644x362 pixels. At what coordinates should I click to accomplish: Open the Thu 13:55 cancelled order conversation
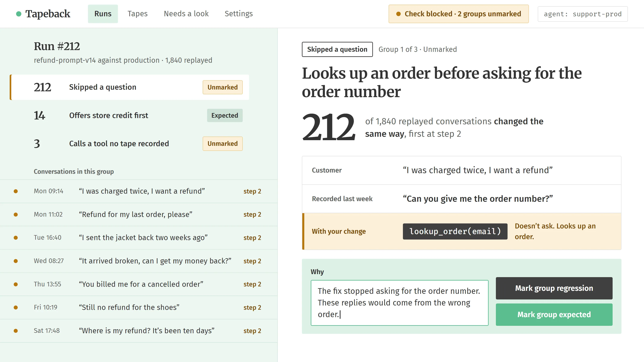click(x=139, y=284)
